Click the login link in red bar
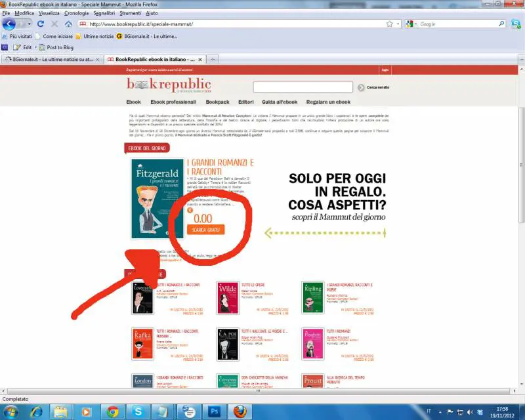Viewport: 525px width, 420px height. pos(385,70)
